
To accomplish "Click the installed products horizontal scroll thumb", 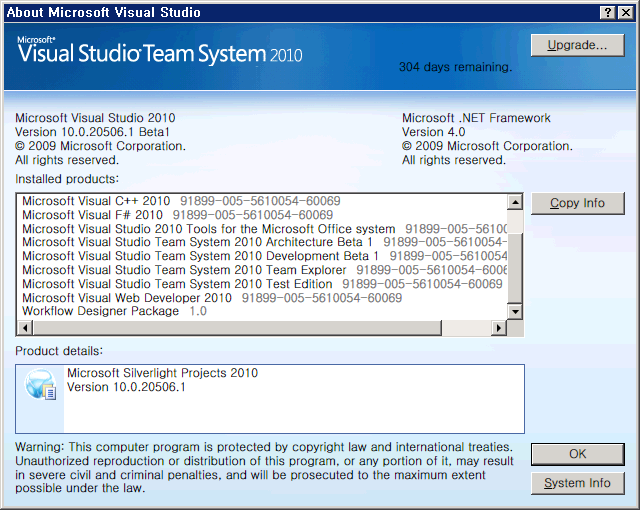I will [238, 328].
